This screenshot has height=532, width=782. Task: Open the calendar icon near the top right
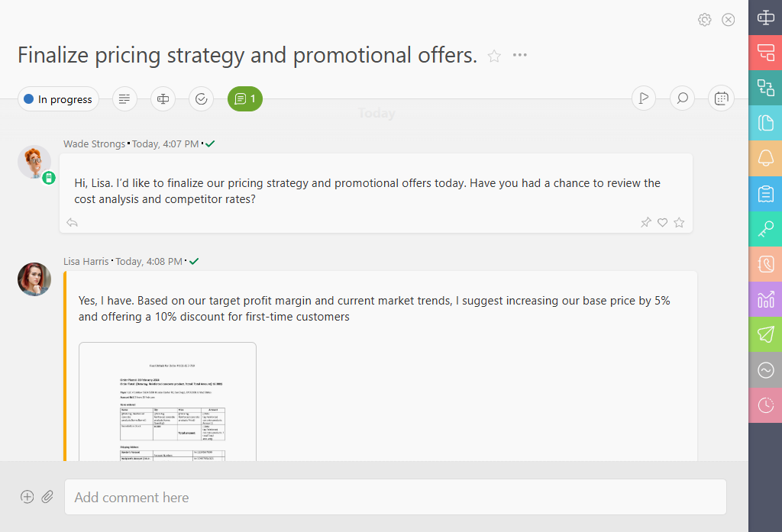tap(721, 98)
